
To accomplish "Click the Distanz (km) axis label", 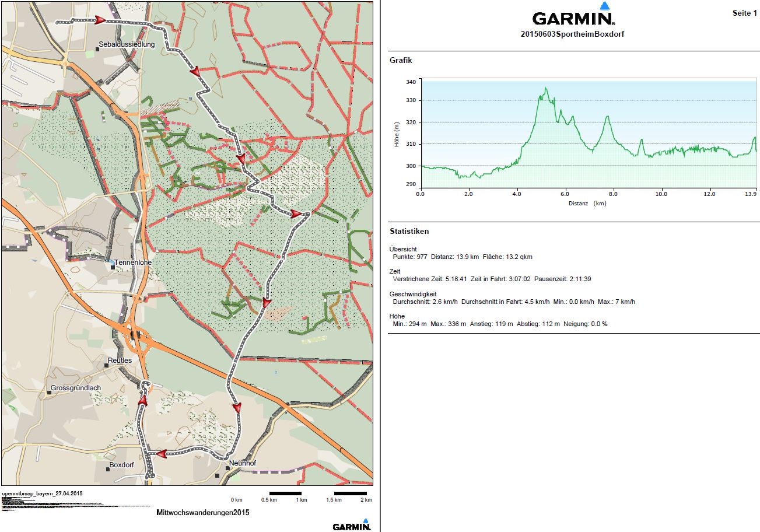I will (589, 204).
